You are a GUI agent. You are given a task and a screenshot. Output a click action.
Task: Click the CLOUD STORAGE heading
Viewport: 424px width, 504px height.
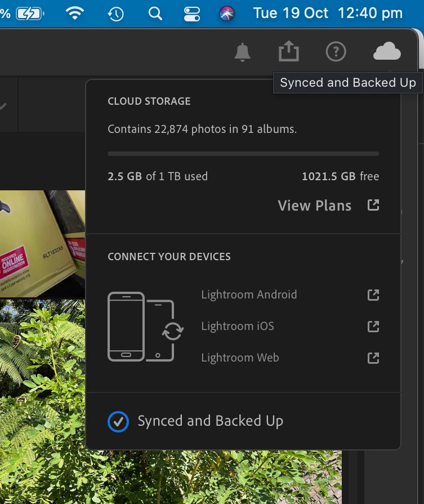149,101
